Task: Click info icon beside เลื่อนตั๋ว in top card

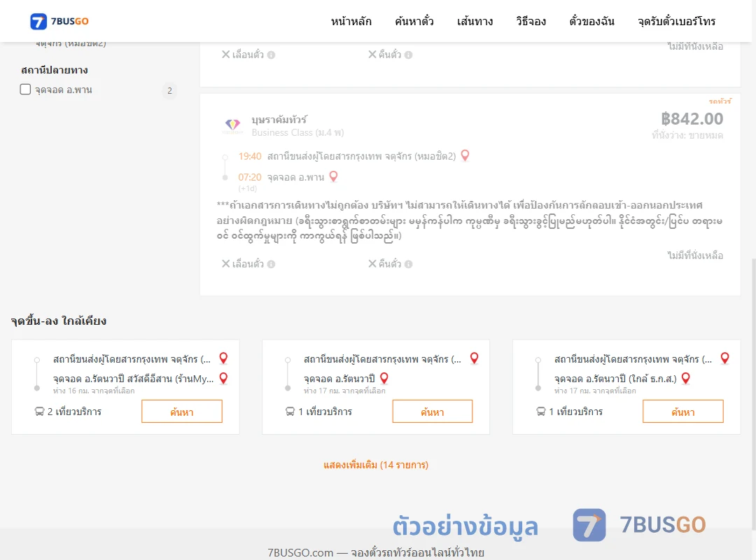Action: pos(272,55)
